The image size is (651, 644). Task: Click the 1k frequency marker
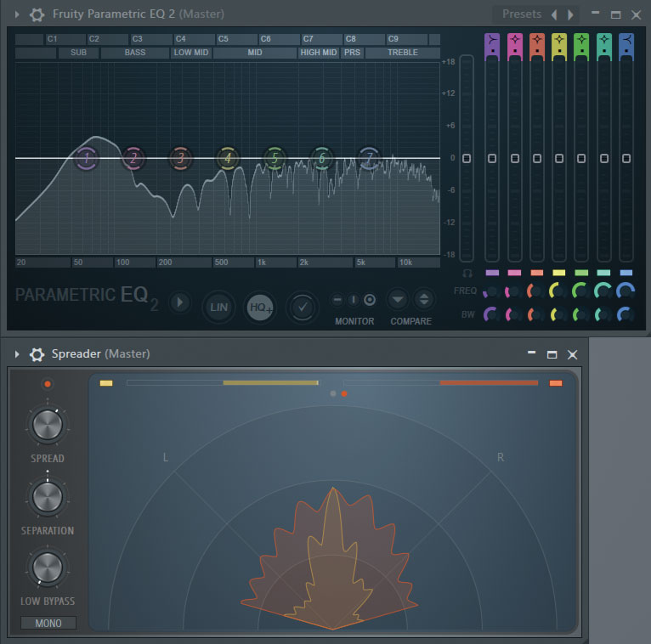pos(275,263)
